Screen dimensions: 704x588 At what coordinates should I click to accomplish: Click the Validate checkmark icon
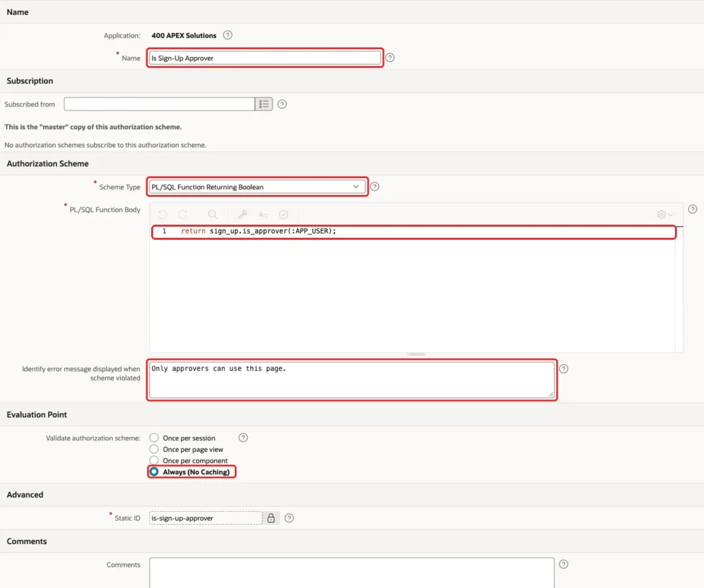tap(283, 214)
